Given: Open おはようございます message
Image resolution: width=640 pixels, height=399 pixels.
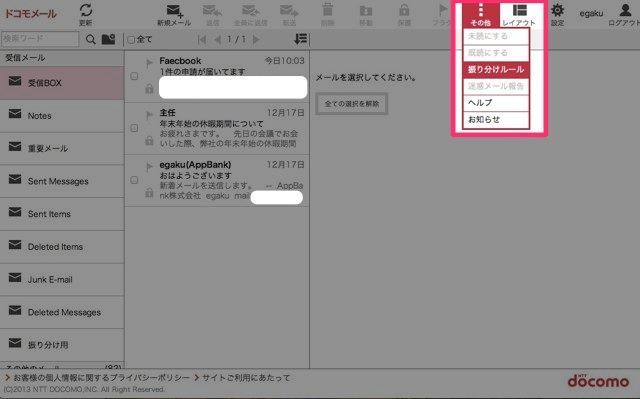Looking at the screenshot, I should [217, 180].
